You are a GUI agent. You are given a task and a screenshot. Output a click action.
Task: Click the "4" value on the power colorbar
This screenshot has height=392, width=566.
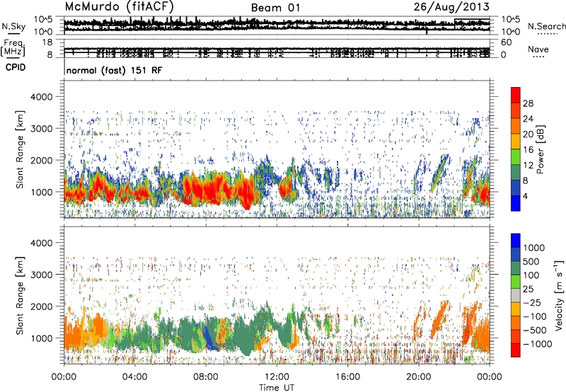point(526,197)
